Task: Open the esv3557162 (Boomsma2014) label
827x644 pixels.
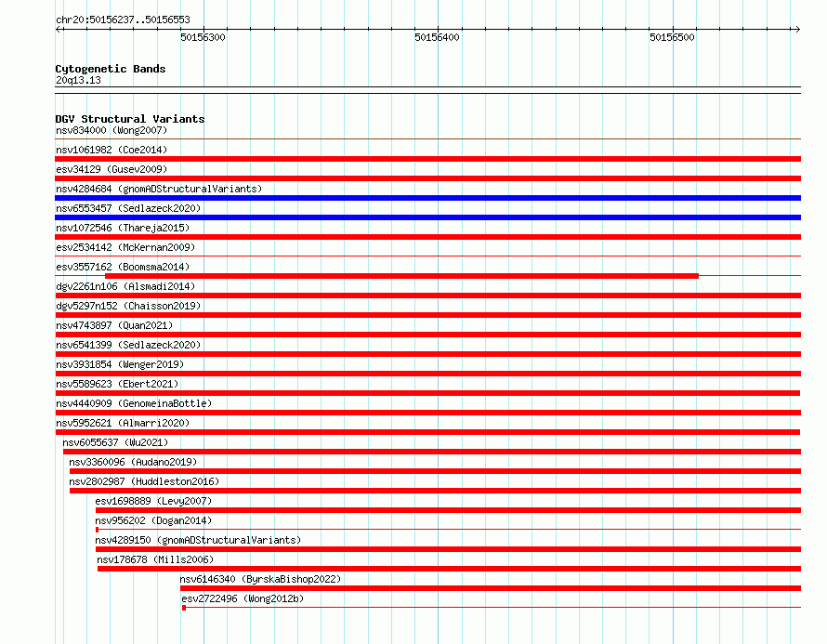Action: (123, 267)
